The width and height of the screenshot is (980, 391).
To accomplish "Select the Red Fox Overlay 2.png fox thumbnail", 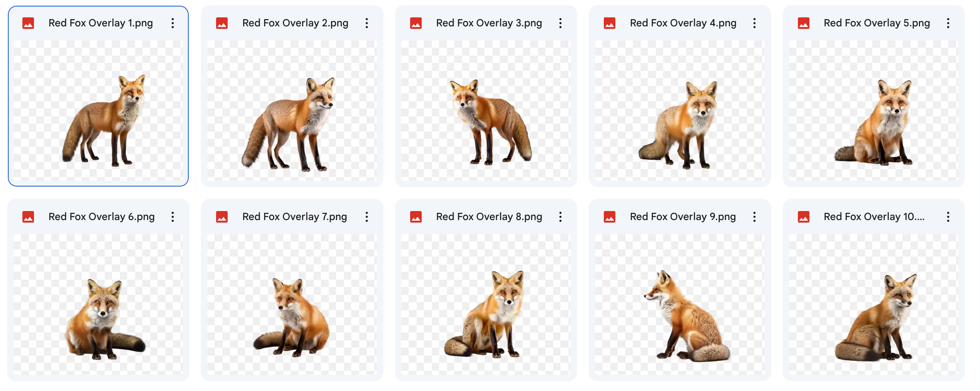I will [x=292, y=110].
